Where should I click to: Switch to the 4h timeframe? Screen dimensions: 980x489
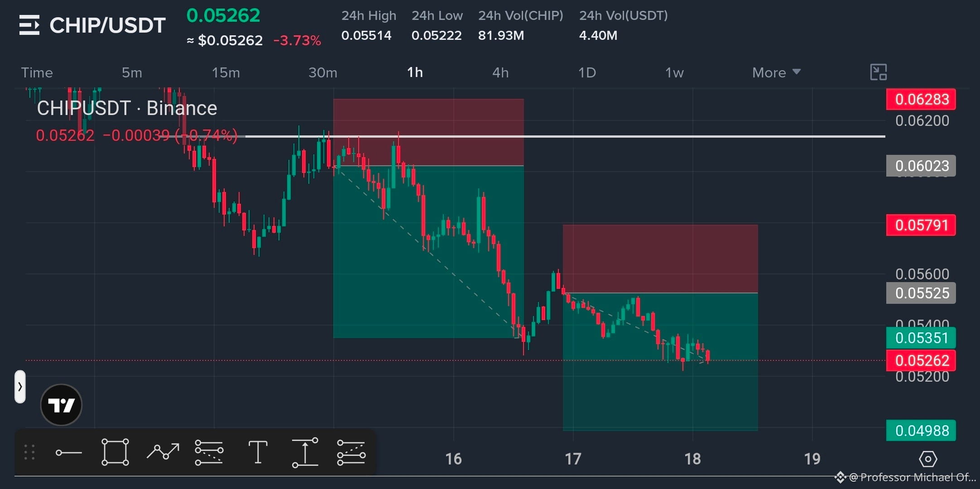click(x=500, y=72)
